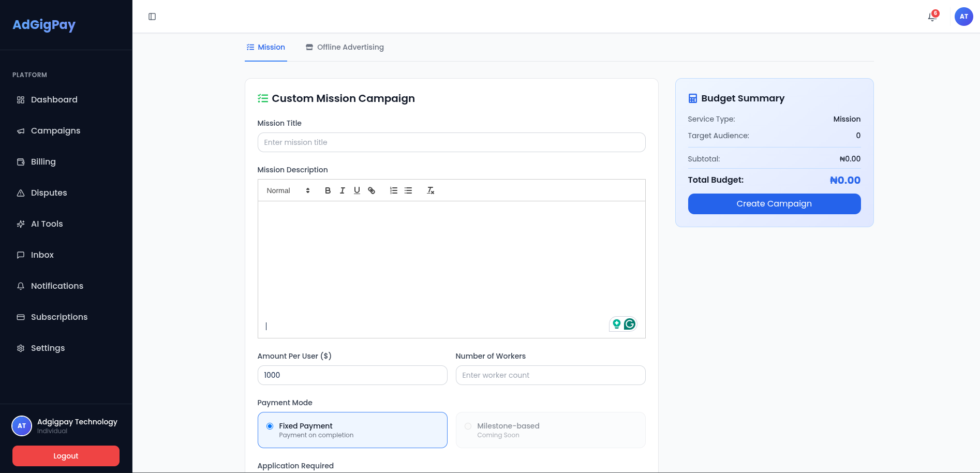Click the Total Budget ₦0.00 value
980x473 pixels.
(x=845, y=180)
